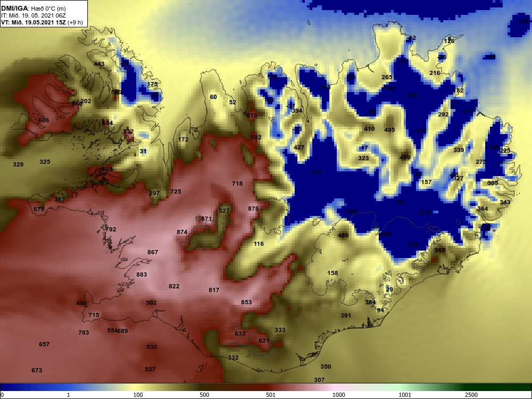This screenshot has width=532, height=399.
Task: Click the map value '543'
Action: click(x=440, y=250)
